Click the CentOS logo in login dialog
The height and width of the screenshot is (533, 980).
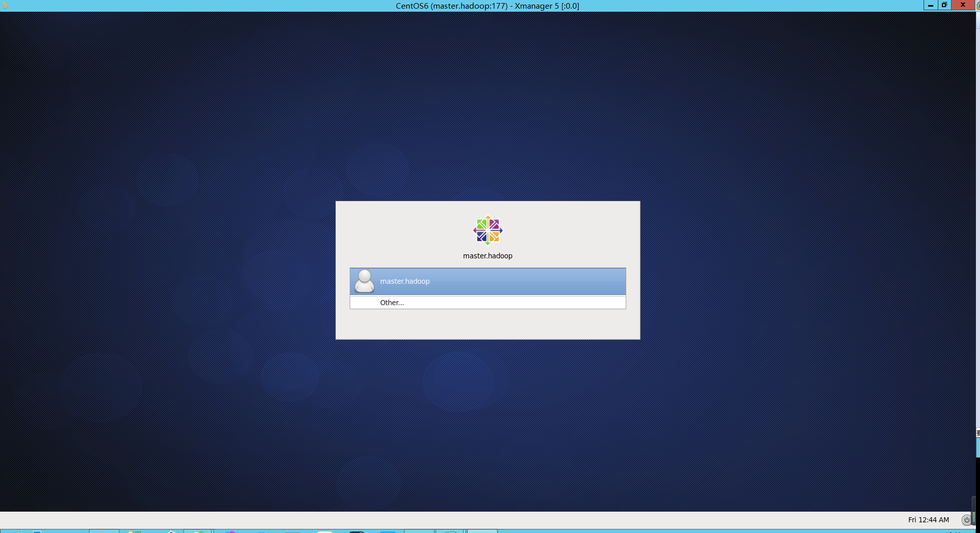click(x=488, y=230)
